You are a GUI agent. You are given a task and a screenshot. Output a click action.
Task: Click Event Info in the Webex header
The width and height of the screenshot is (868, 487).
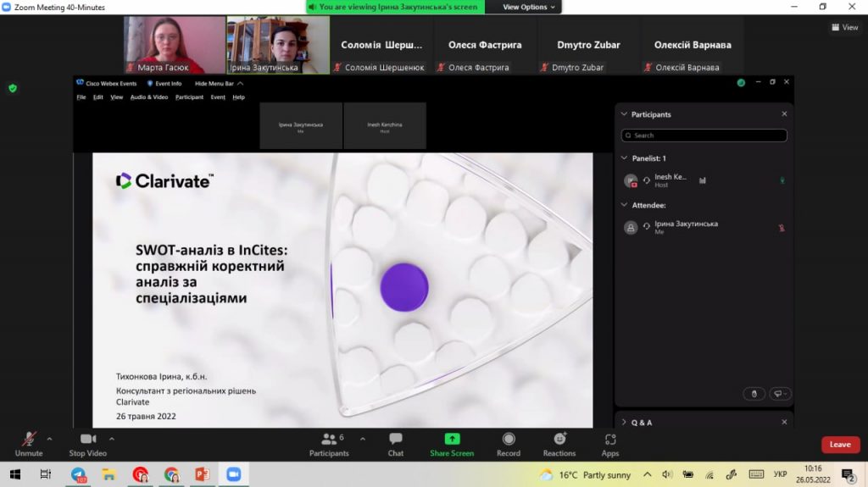(x=164, y=84)
